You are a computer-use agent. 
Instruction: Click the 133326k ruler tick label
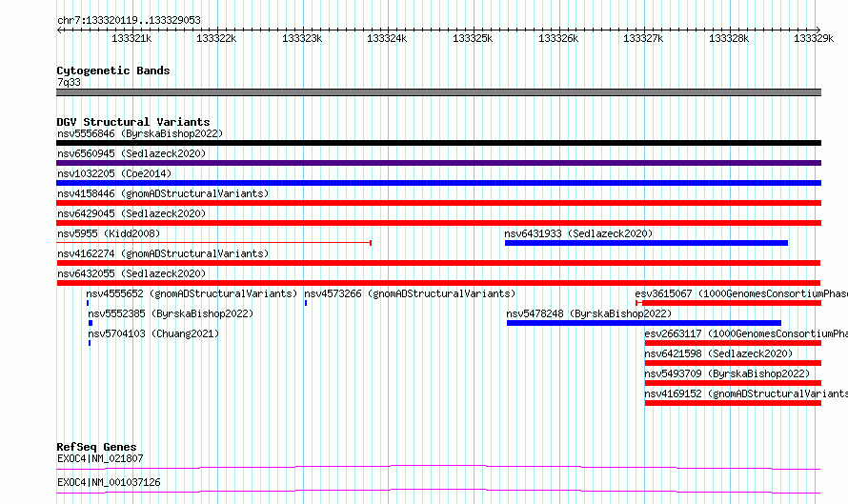click(558, 38)
